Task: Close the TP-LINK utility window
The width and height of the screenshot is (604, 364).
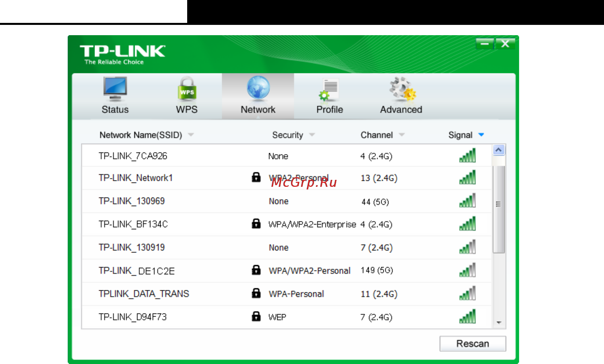Action: pos(505,43)
